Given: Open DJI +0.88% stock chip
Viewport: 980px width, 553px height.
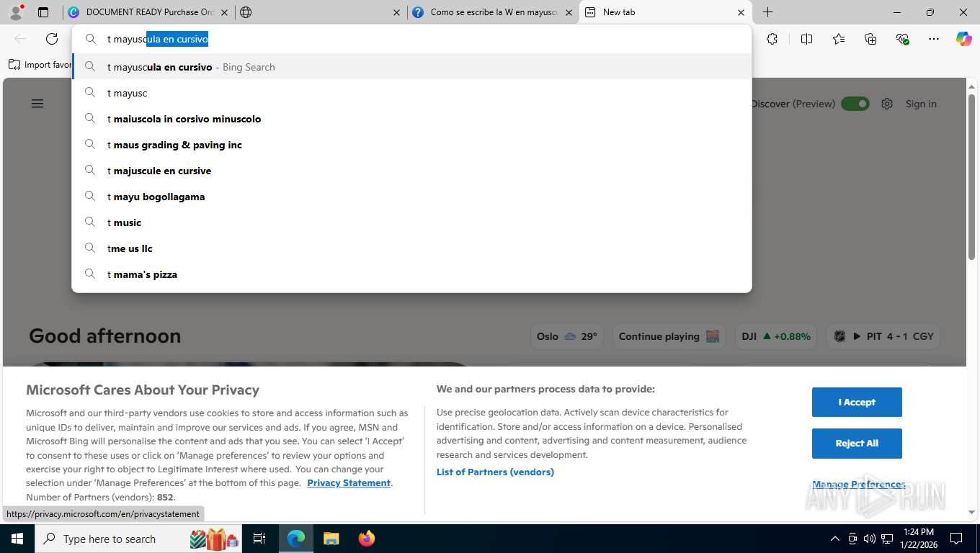Looking at the screenshot, I should pyautogui.click(x=776, y=336).
